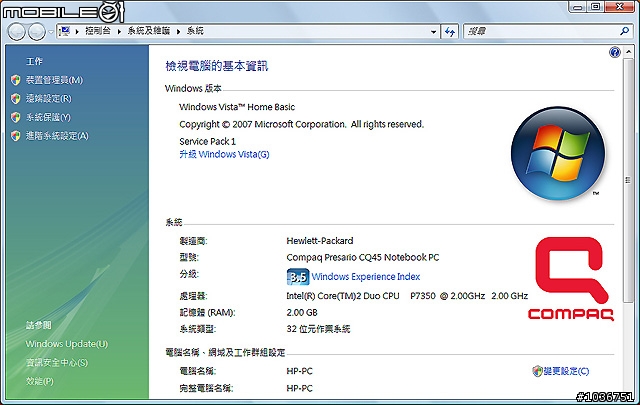
Task: Click the magnifier search icon
Action: (624, 31)
